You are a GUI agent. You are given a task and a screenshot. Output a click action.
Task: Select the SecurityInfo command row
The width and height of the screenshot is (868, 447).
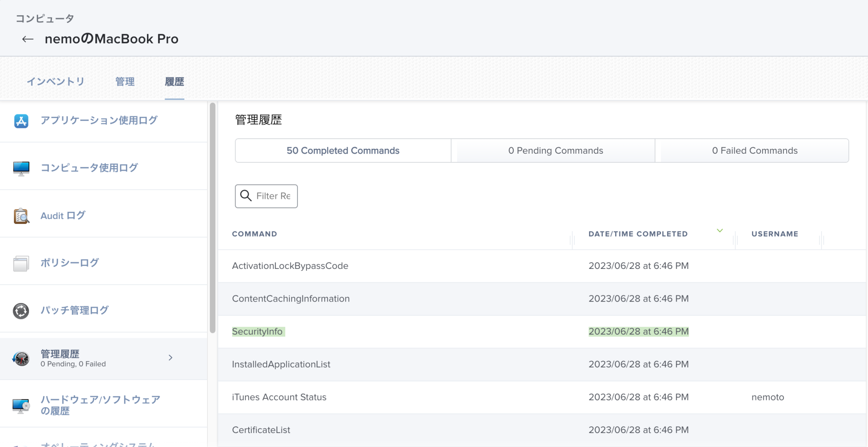(x=258, y=331)
